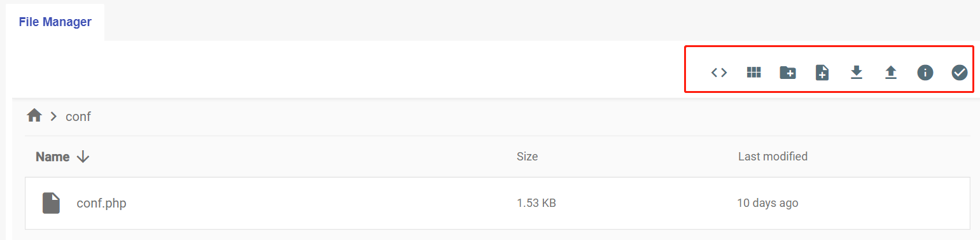Sort files by Name column header
This screenshot has width=980, height=240.
click(x=53, y=157)
